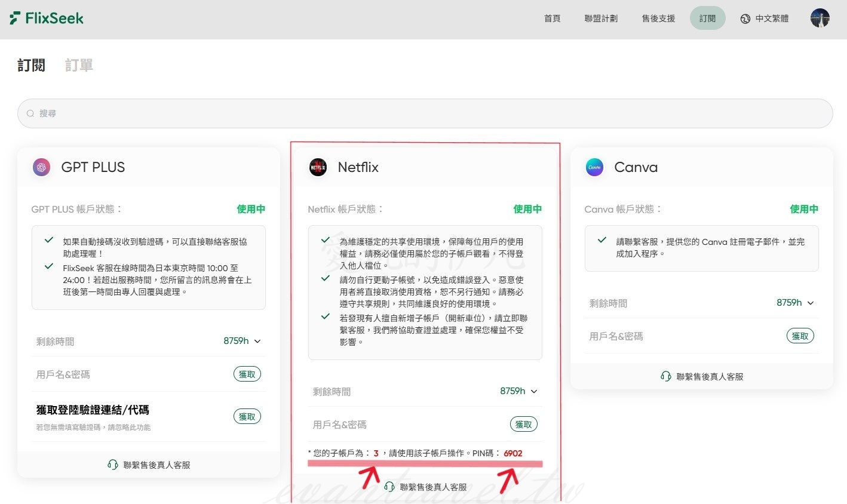Click GPT PLUS 帳戶狀態 label
Viewport: 847px width, 504px height.
(x=76, y=209)
